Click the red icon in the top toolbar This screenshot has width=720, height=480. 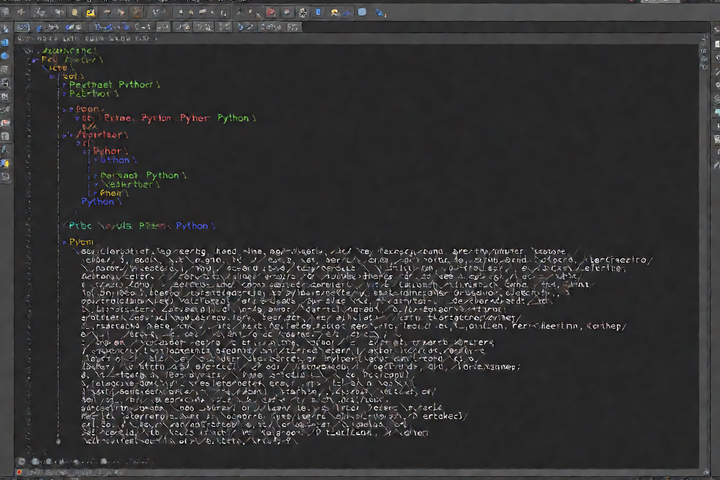271,12
